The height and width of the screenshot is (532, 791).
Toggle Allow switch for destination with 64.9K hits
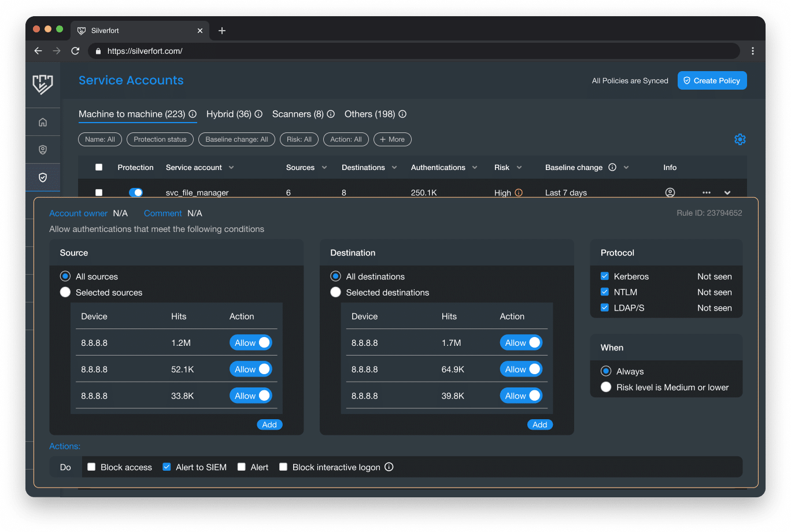521,369
